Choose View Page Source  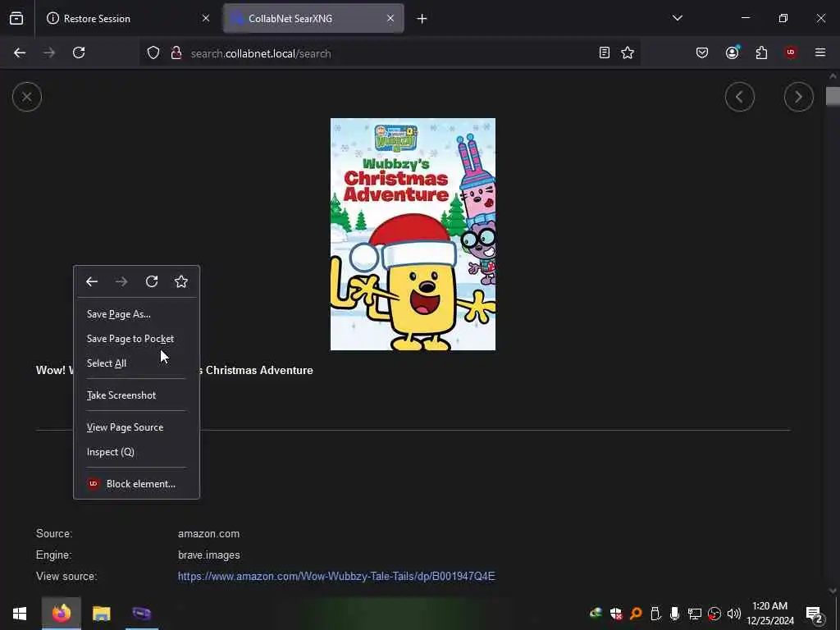click(137, 427)
